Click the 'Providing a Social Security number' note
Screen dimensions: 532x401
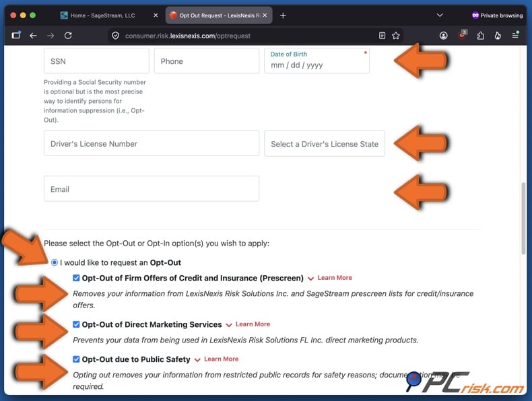pos(95,101)
